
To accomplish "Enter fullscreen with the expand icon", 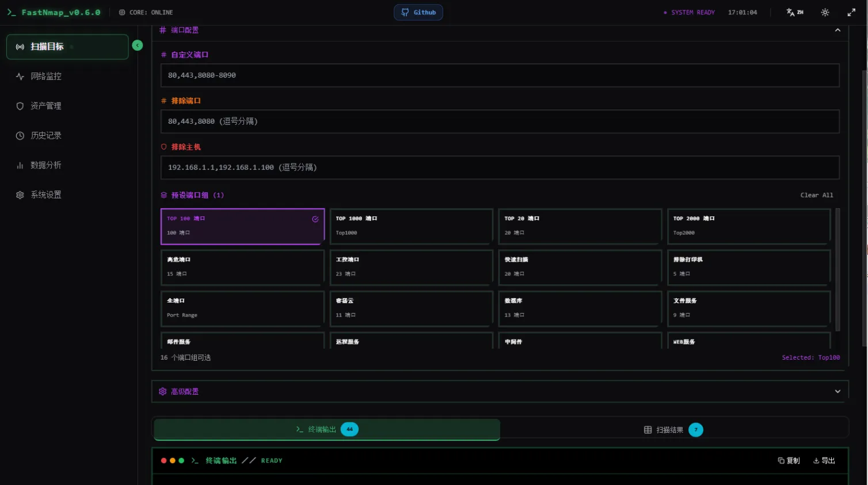I will [x=851, y=12].
